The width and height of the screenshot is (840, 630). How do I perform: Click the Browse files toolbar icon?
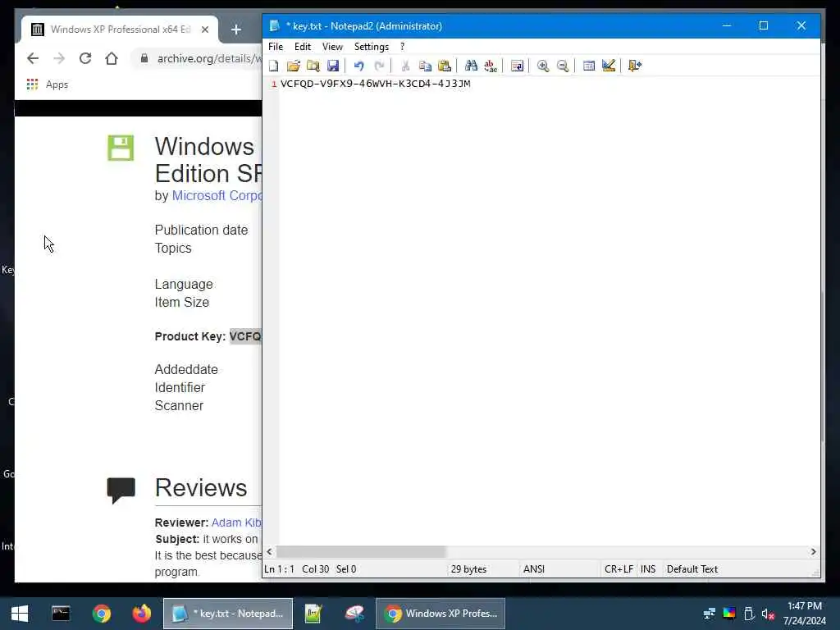pos(313,66)
